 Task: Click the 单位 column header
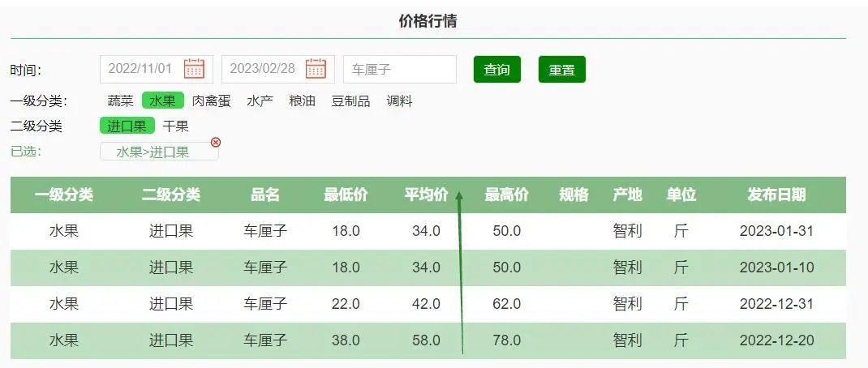coord(681,195)
